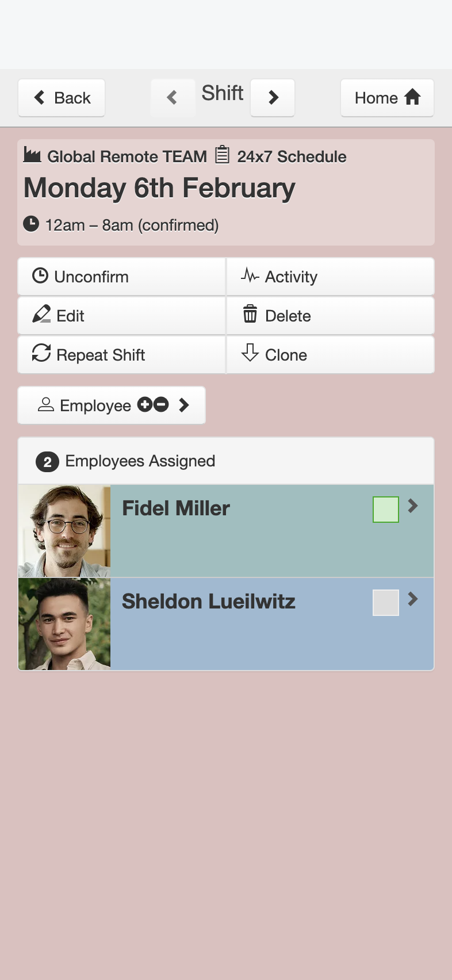This screenshot has height=980, width=452.
Task: Open Sheldon Lueilwitz's profile photo
Action: 64,625
